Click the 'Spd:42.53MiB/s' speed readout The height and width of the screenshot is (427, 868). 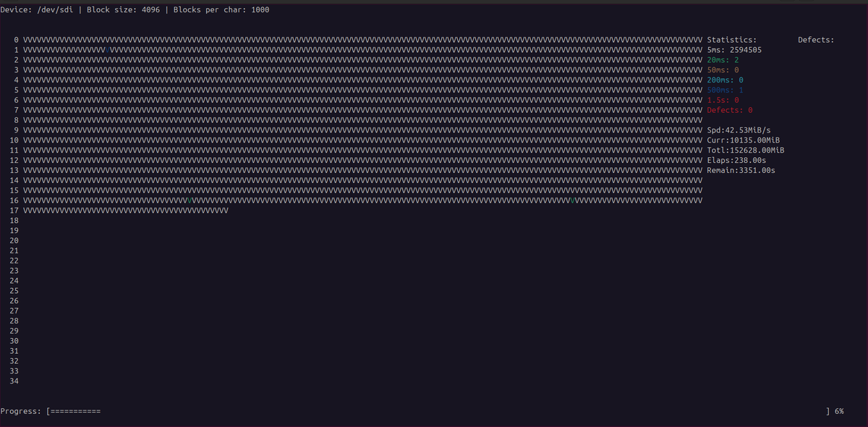tap(739, 130)
